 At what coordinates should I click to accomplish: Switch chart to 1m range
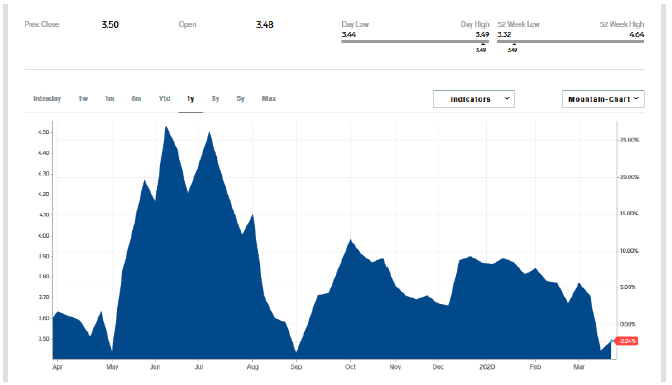(110, 99)
